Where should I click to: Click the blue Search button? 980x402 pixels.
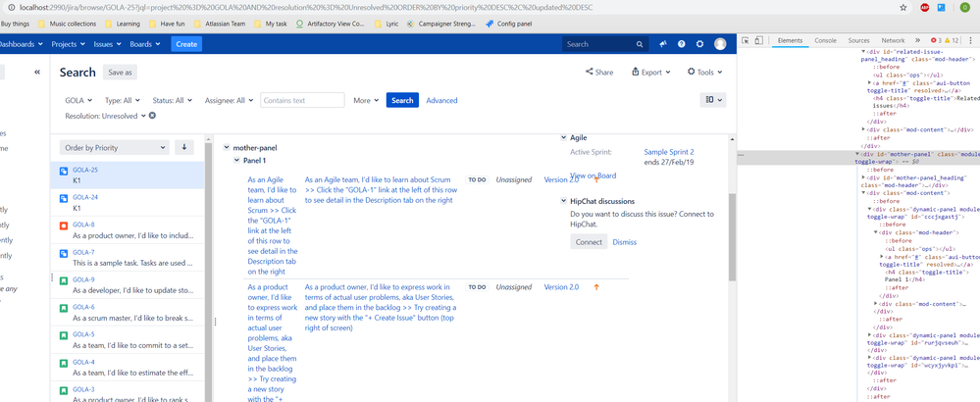pos(402,100)
